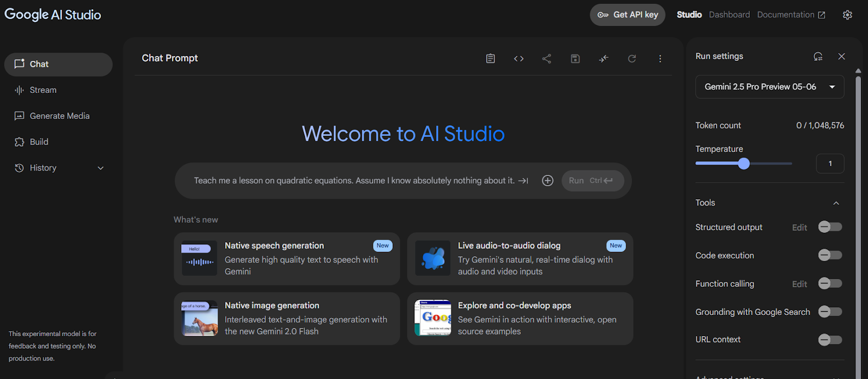Click the Google AI Studio logo
868x379 pixels.
click(x=53, y=15)
